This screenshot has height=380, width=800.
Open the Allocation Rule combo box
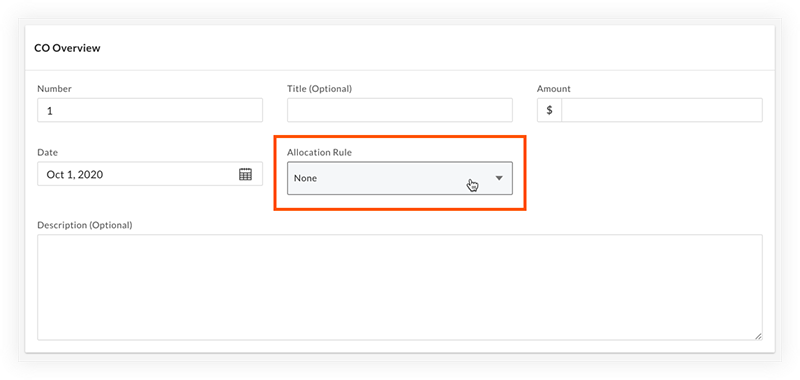(400, 178)
